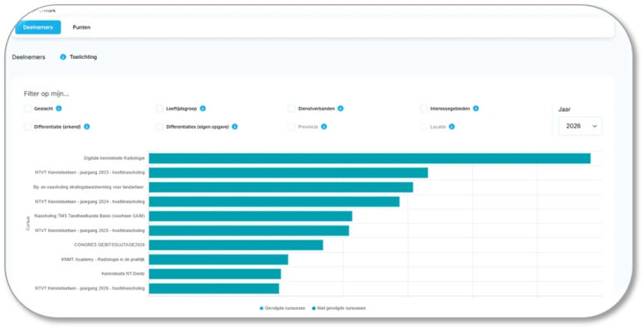Screen dimensions: 644x329
Task: Toggle Niet gevolgde cursussen legend entry
Action: coord(339,308)
